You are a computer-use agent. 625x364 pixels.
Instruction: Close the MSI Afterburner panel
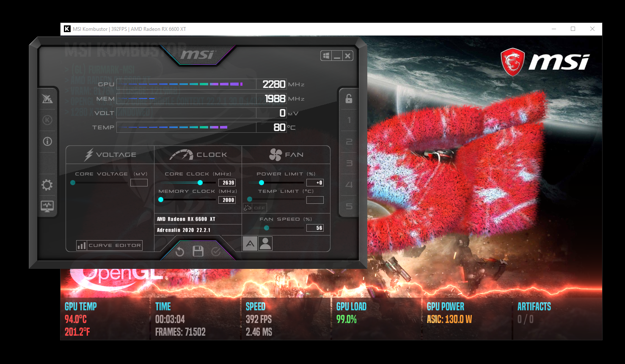point(347,56)
